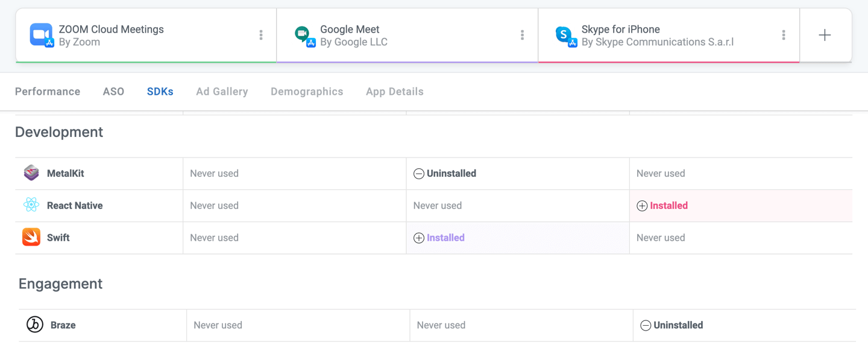Viewport: 868px width, 362px height.
Task: Open options menu for Google Meet
Action: (522, 35)
